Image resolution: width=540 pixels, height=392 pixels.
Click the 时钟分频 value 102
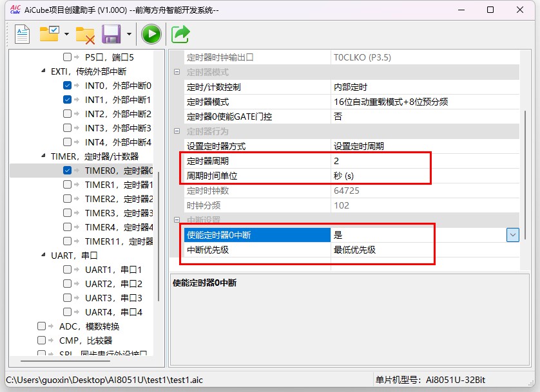425,205
